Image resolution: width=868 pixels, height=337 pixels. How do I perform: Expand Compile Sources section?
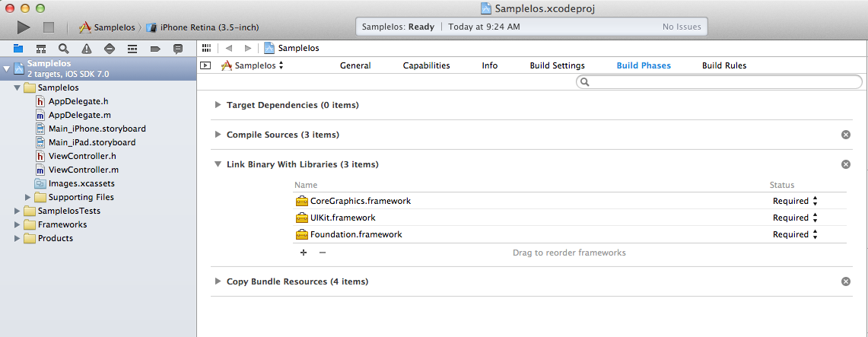(218, 135)
